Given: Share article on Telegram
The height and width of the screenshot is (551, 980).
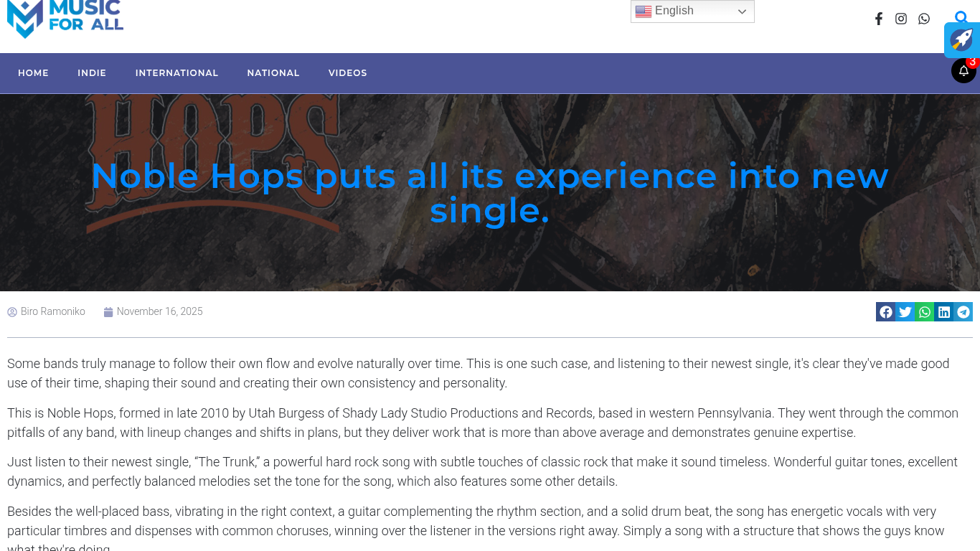Looking at the screenshot, I should pos(963,312).
